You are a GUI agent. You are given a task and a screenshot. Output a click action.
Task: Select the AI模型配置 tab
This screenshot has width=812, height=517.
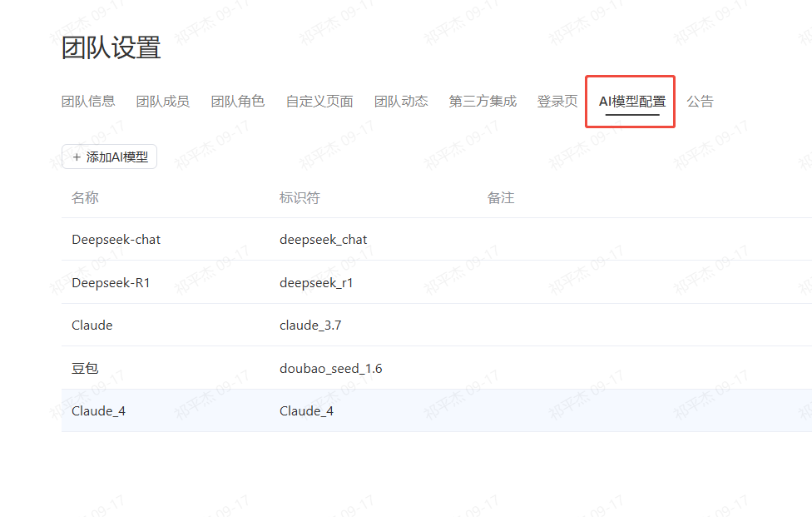click(632, 102)
